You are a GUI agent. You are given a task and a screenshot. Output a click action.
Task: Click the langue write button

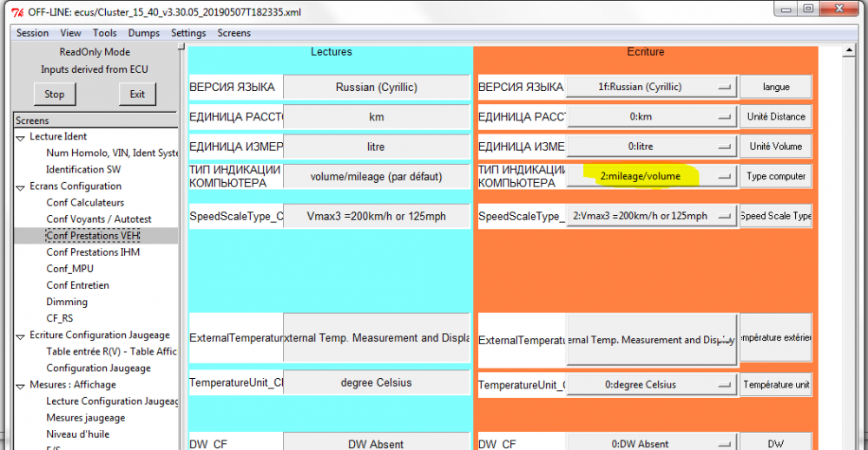coord(775,87)
